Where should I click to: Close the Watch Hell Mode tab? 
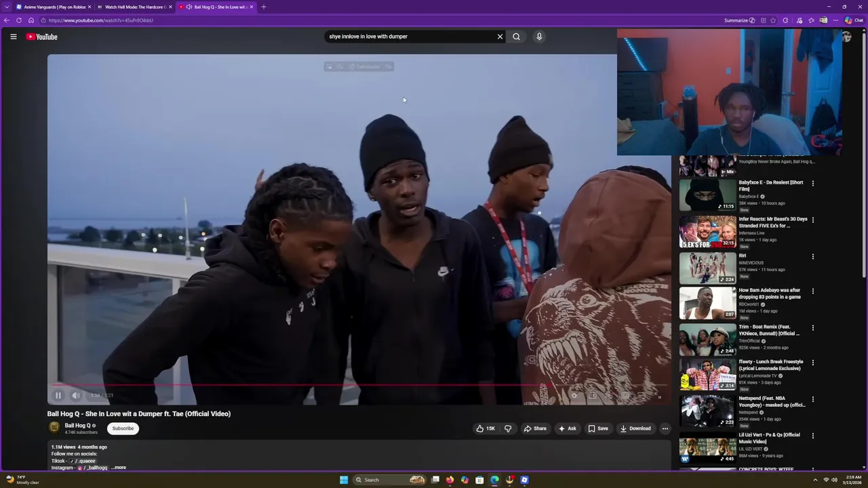click(170, 7)
